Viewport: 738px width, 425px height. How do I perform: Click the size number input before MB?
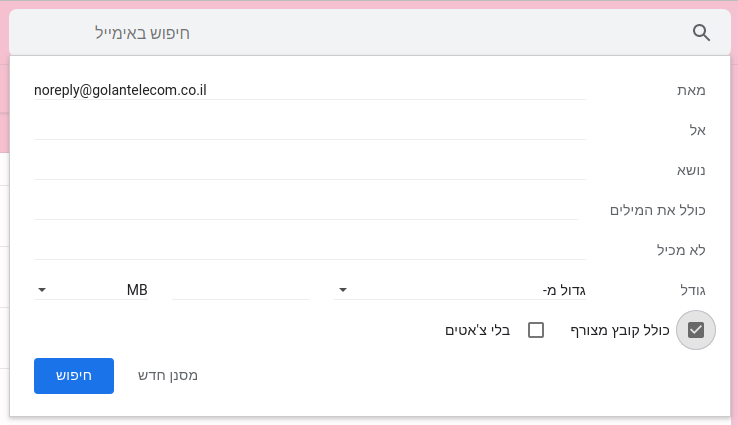(x=241, y=290)
